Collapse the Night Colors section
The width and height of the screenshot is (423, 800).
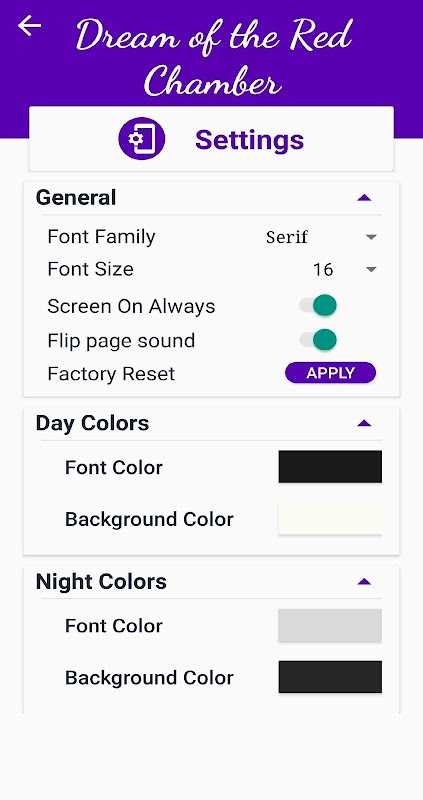click(364, 582)
